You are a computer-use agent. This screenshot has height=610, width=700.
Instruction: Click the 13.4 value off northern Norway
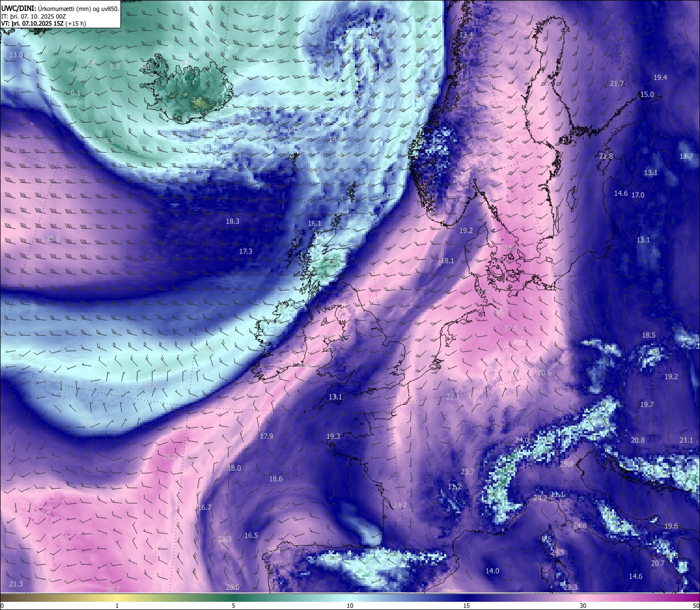point(466,35)
